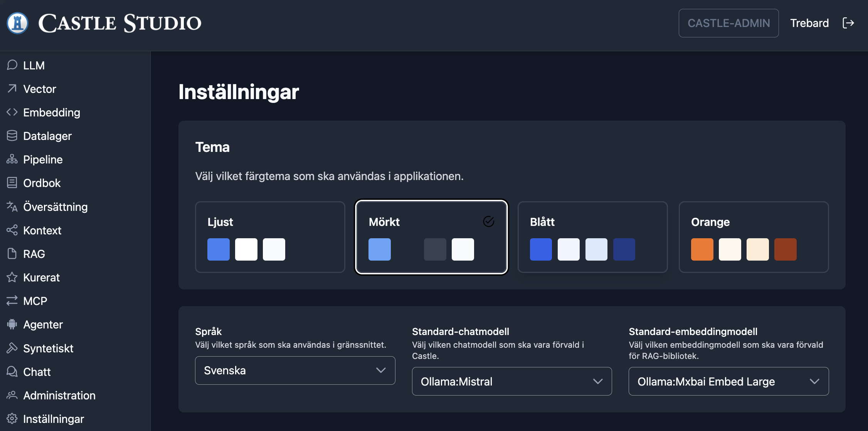
Task: Open the Pipeline sidebar icon
Action: tap(12, 159)
